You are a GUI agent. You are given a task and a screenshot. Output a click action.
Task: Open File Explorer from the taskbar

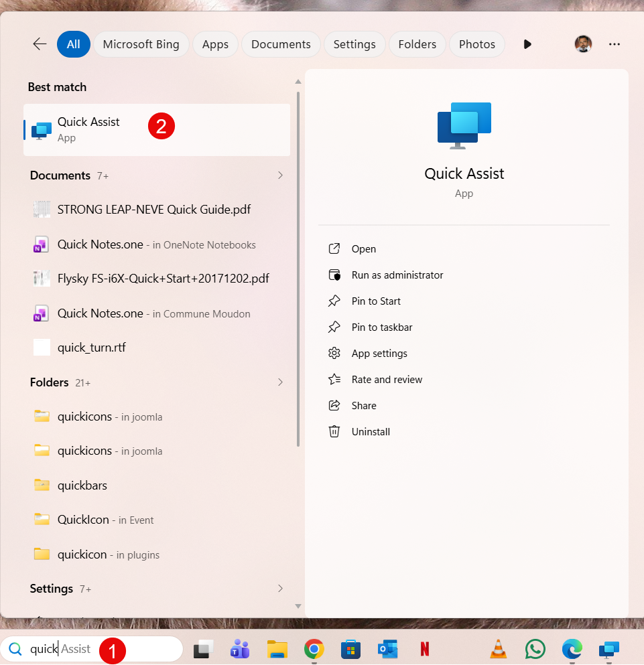coord(277,649)
